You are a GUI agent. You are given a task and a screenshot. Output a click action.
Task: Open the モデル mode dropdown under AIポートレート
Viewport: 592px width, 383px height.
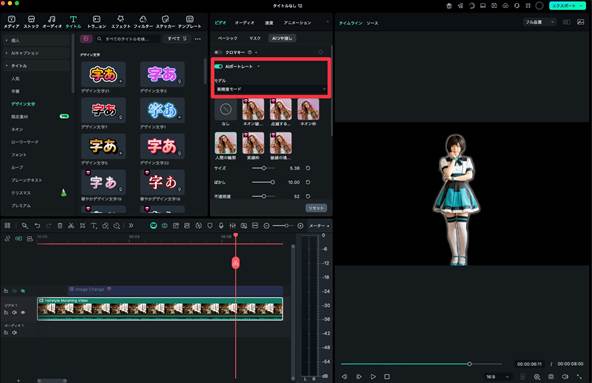[270, 89]
